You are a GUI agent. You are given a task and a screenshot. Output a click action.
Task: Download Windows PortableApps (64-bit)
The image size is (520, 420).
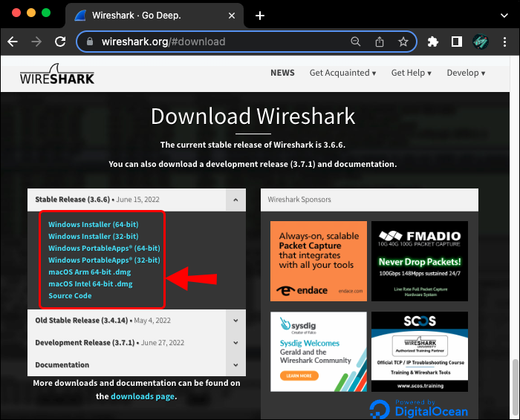[x=104, y=248]
